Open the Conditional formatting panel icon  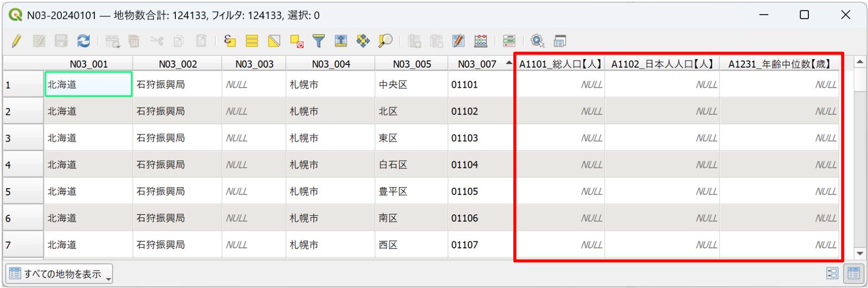[509, 41]
